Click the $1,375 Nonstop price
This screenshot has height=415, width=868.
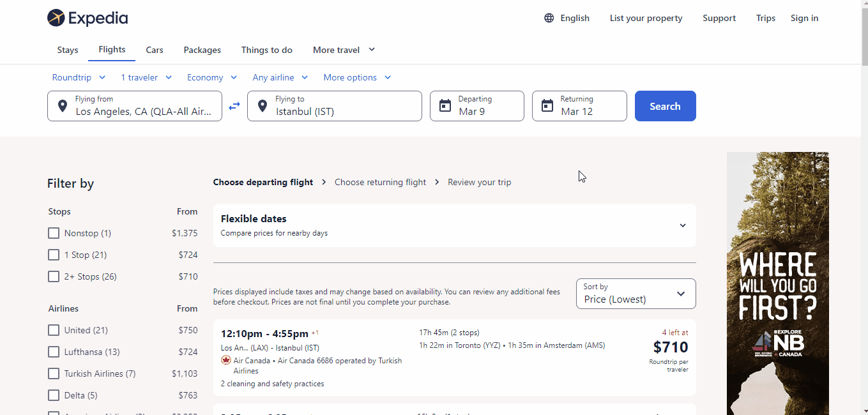(x=185, y=233)
